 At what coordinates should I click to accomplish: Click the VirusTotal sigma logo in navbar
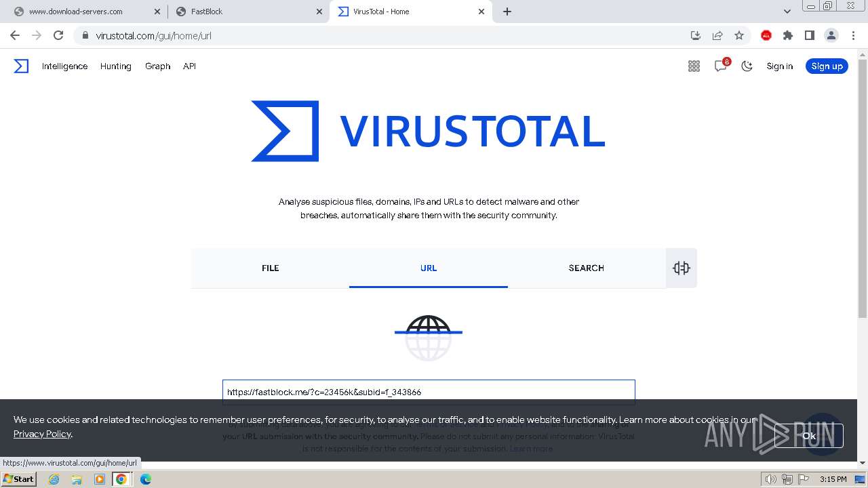(21, 66)
